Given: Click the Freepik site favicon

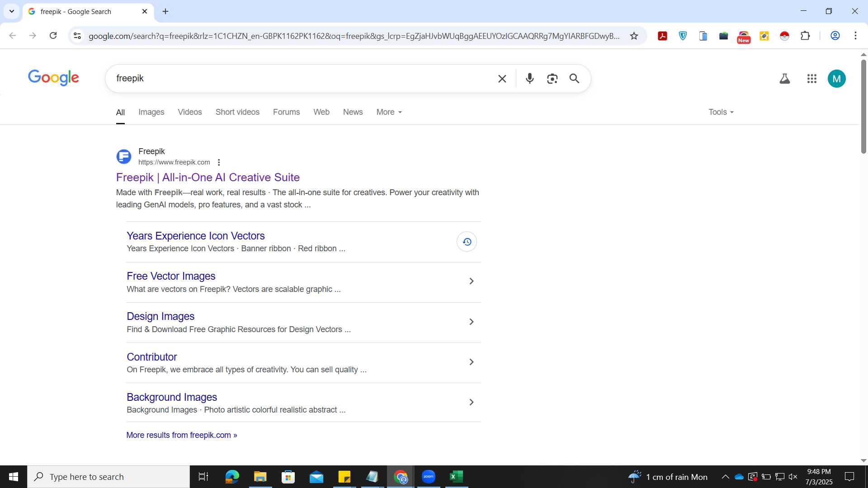Looking at the screenshot, I should pyautogui.click(x=123, y=157).
